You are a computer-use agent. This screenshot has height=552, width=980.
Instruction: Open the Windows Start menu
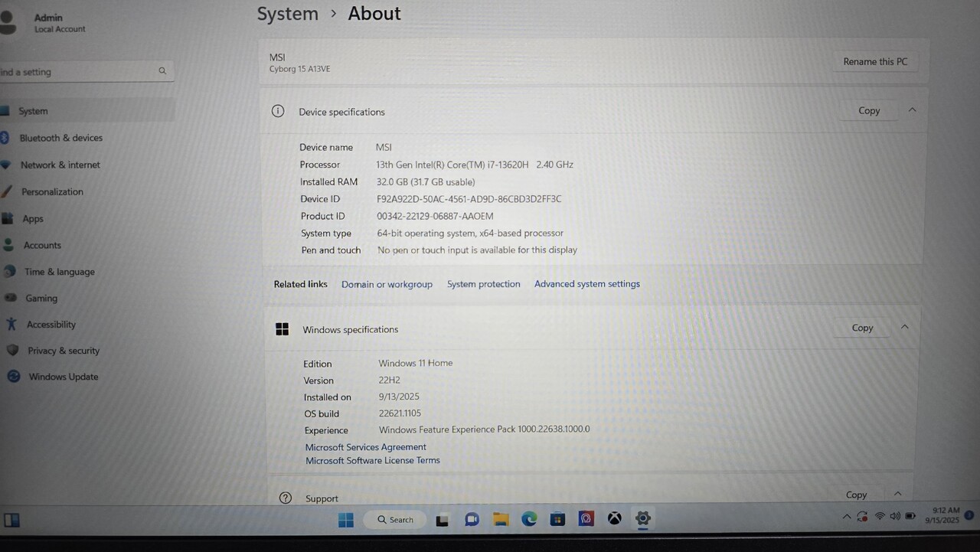pos(346,520)
